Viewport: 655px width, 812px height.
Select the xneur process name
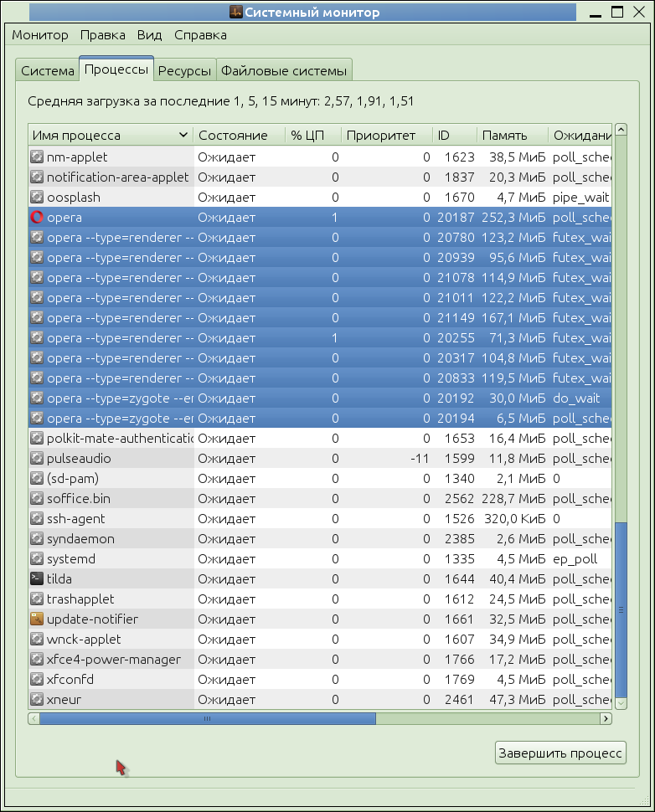click(64, 700)
